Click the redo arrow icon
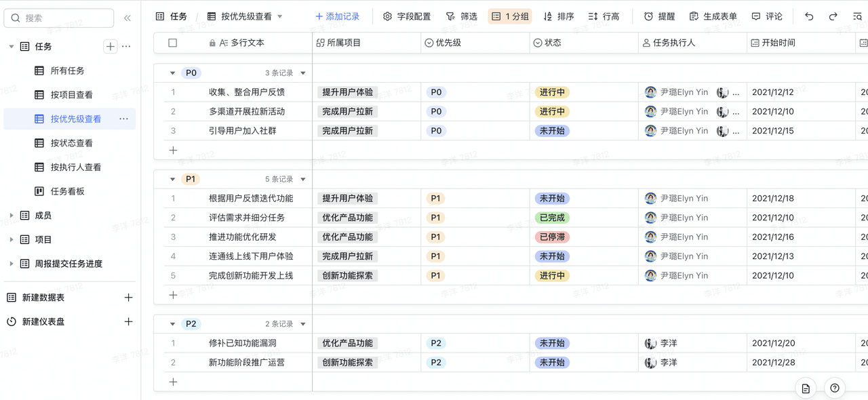 point(833,16)
